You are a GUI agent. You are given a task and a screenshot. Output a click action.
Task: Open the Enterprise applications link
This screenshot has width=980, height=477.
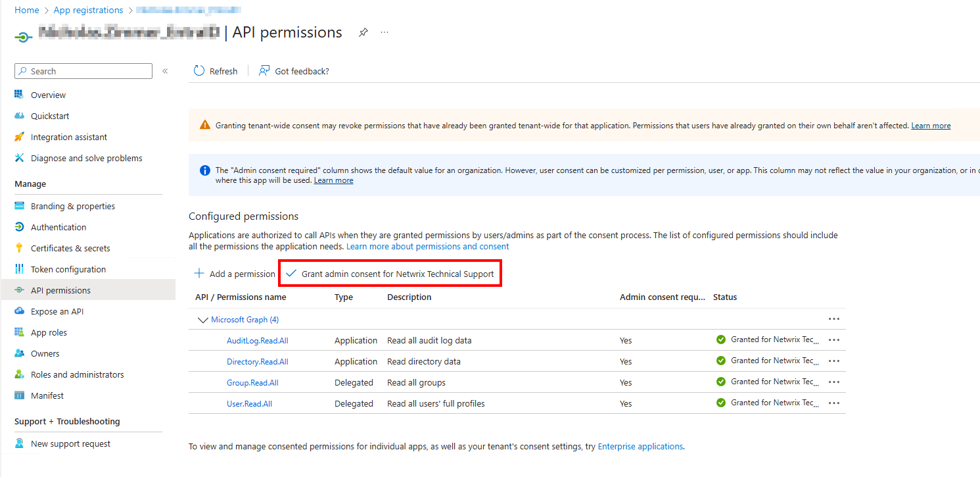pyautogui.click(x=640, y=446)
